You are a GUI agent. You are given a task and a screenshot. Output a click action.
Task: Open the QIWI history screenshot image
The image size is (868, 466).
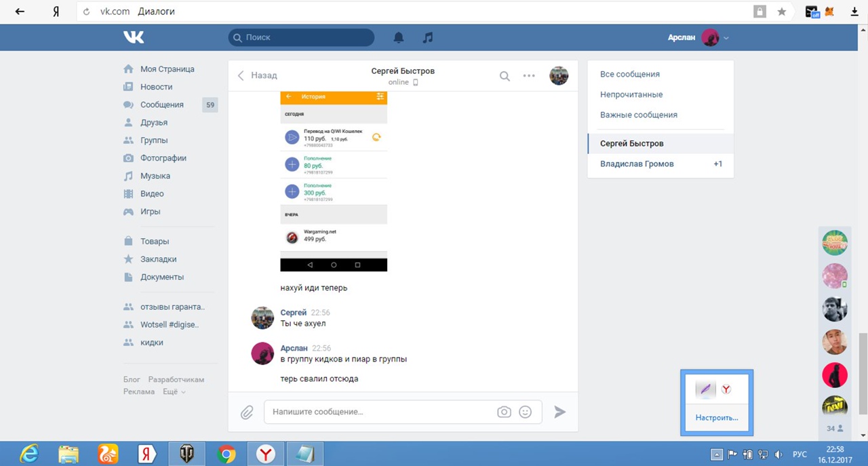pos(334,181)
